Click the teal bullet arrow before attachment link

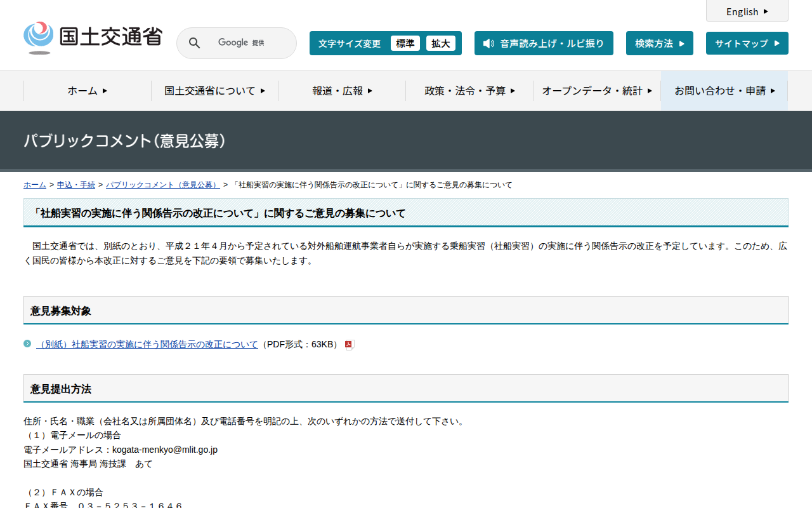click(27, 344)
